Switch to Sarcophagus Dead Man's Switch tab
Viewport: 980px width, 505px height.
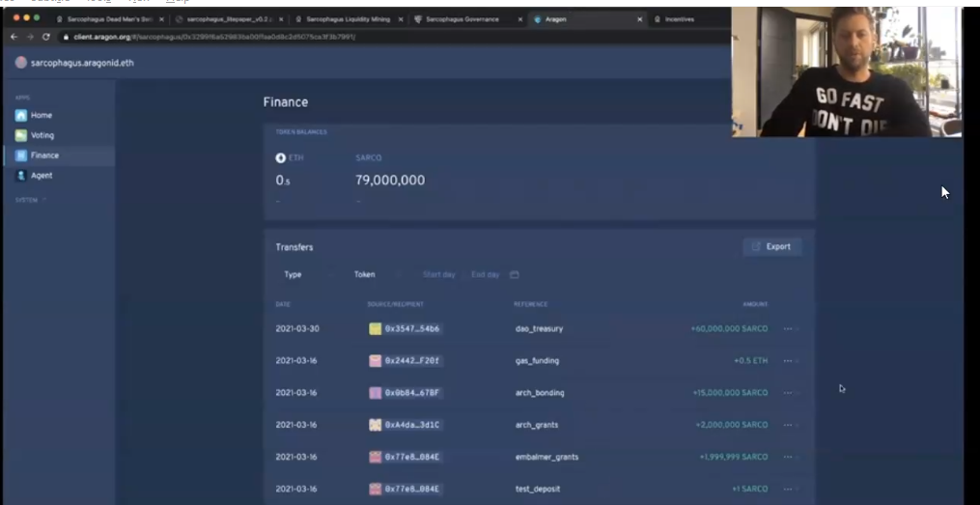110,19
